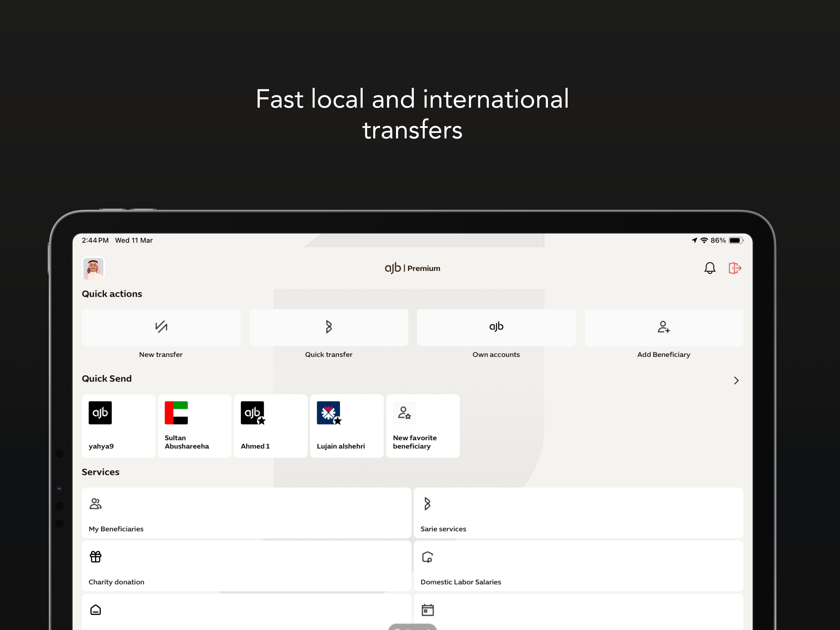Tap the Own accounts ajb icon
This screenshot has height=630, width=840.
point(496,327)
